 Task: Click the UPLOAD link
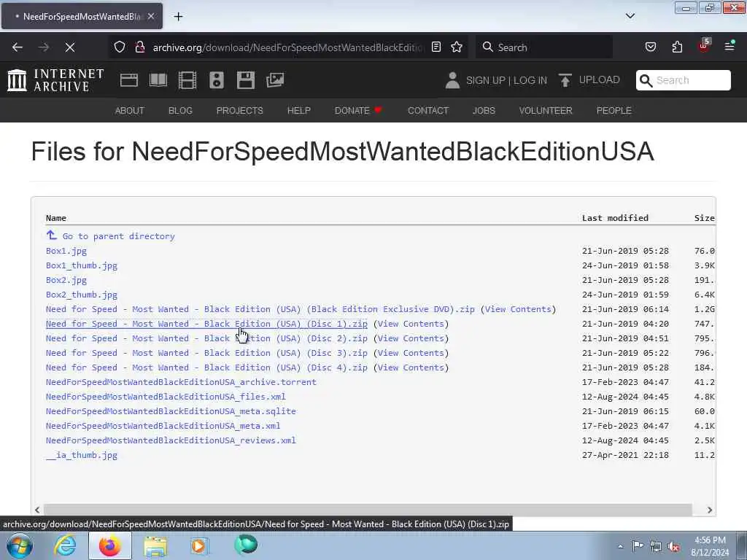[x=600, y=80]
